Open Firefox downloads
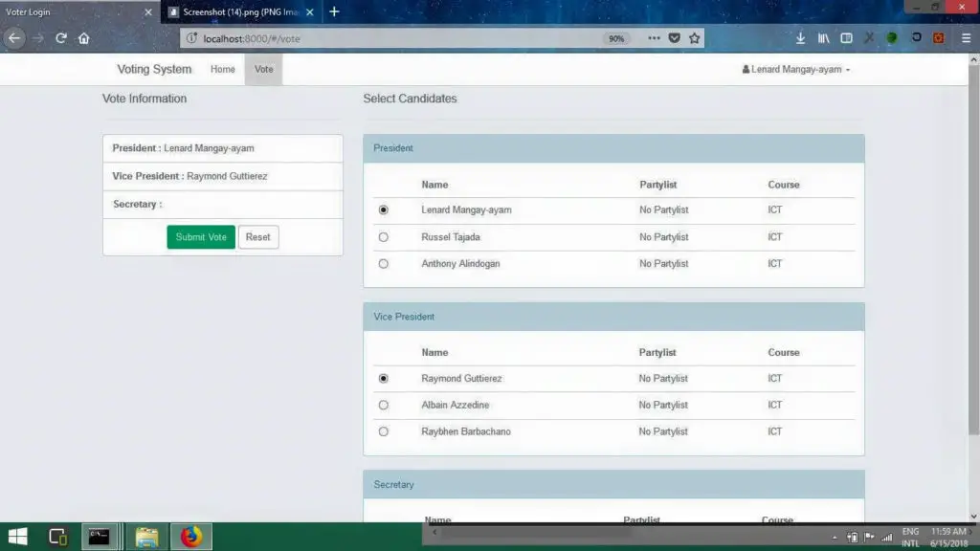980x551 pixels. (x=801, y=38)
